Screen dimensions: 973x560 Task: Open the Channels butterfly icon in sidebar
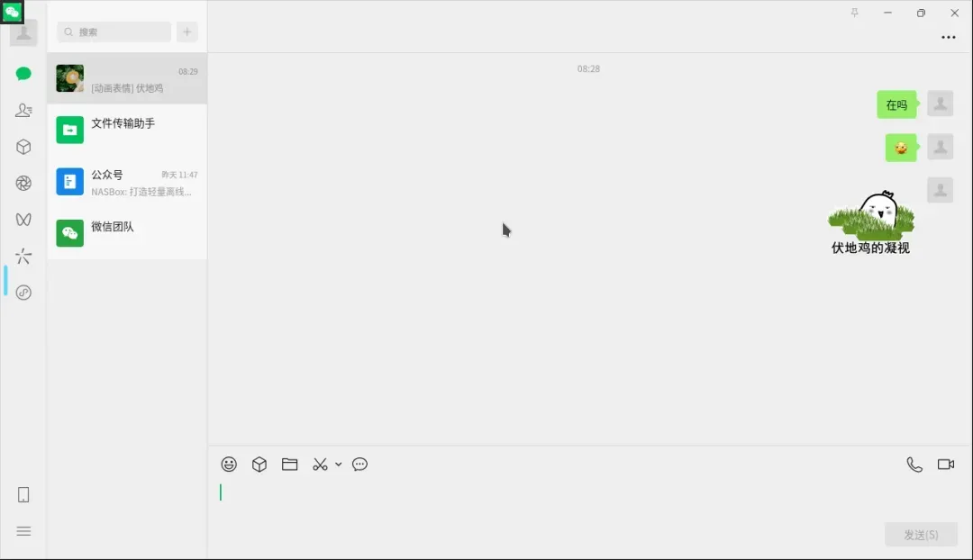tap(23, 220)
